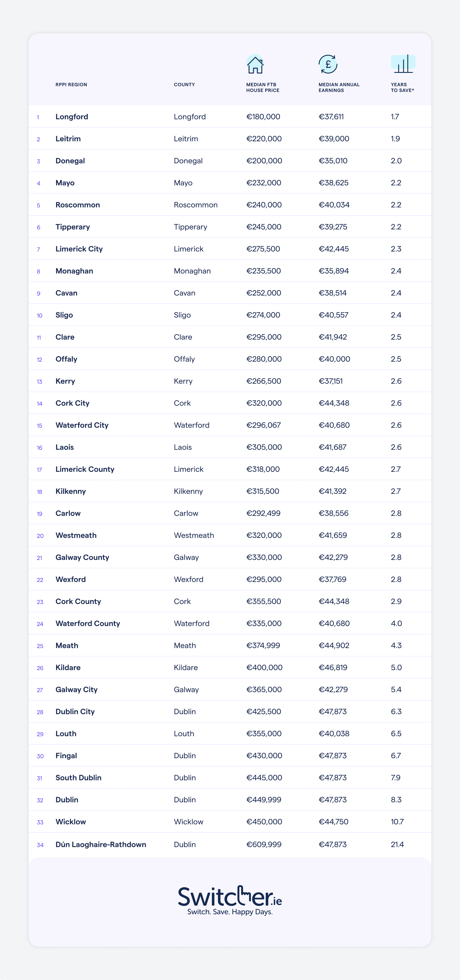Select the Longford region name

point(72,117)
